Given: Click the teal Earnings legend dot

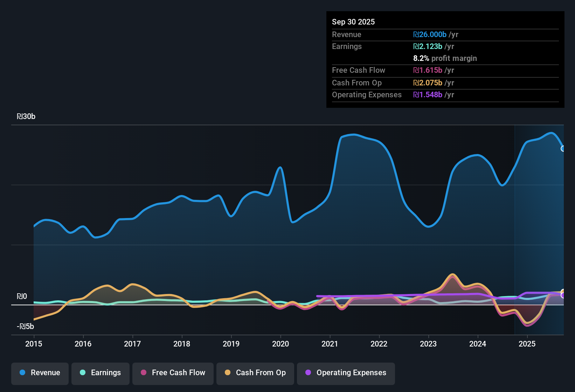Looking at the screenshot, I should pyautogui.click(x=83, y=372).
